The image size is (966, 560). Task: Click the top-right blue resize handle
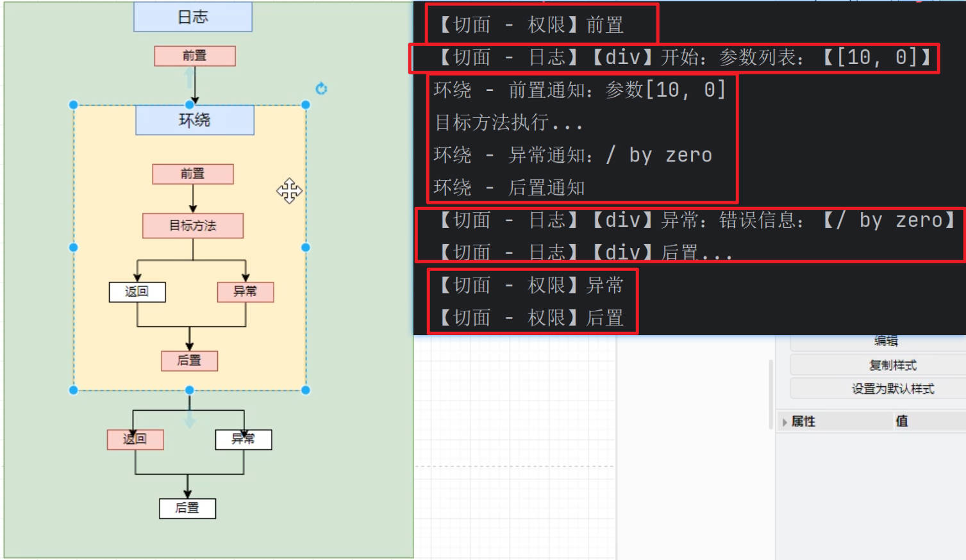coord(306,104)
